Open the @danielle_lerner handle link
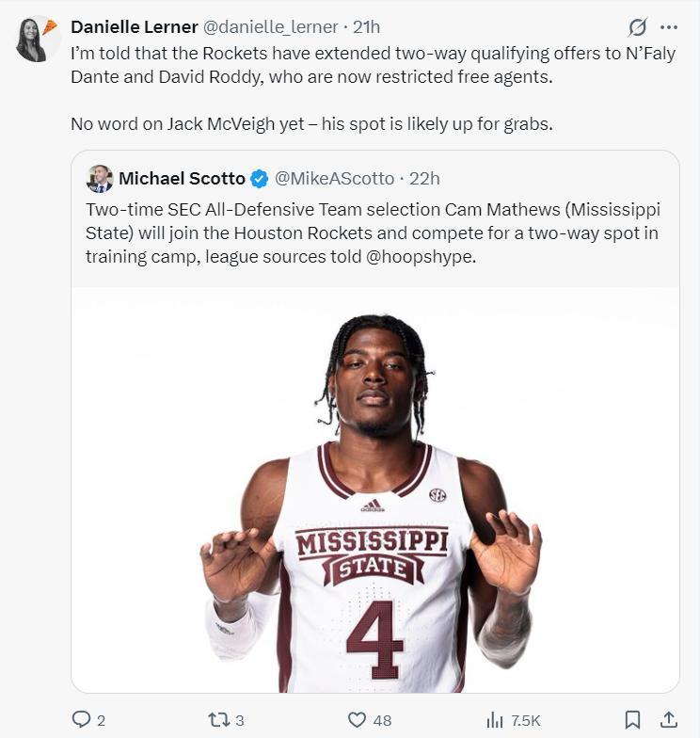 [270, 27]
